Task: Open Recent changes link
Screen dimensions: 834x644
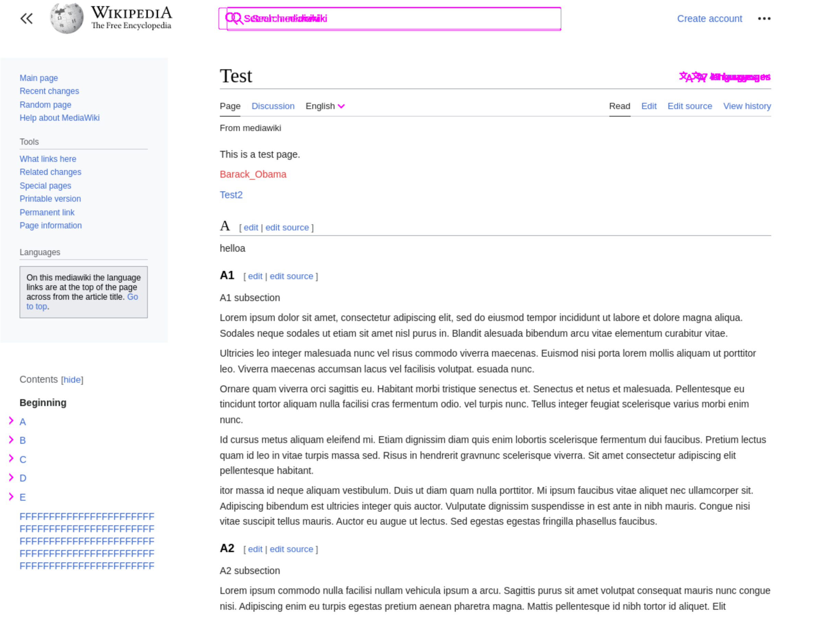Action: coord(49,91)
